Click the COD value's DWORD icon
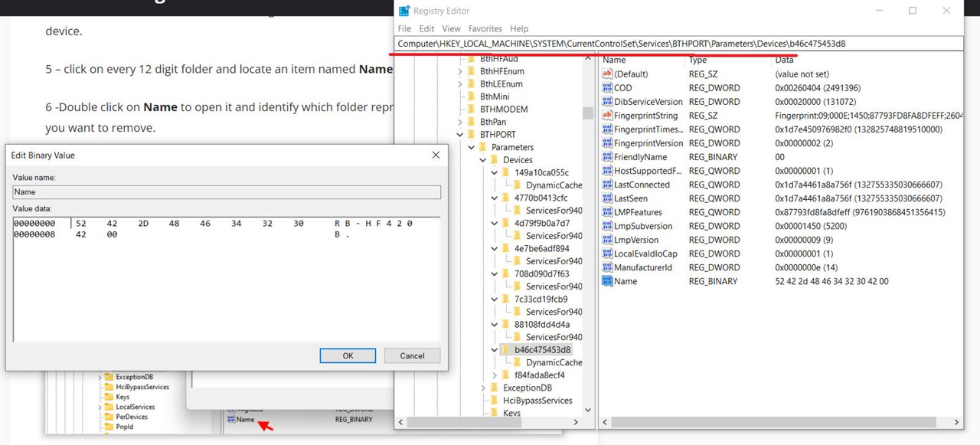The height and width of the screenshot is (445, 980). pyautogui.click(x=608, y=88)
